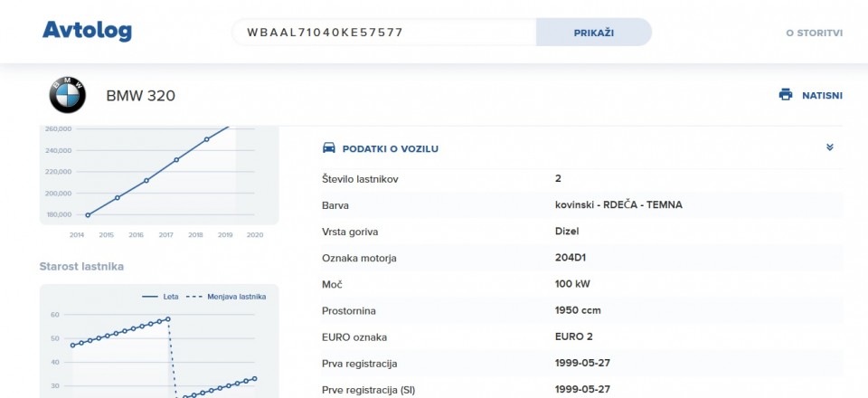Click the Menjava lastnika legend entry
The width and height of the screenshot is (868, 398).
[x=225, y=297]
